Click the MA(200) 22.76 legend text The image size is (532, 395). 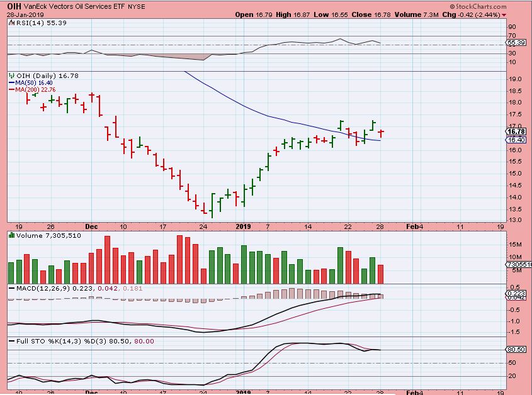[35, 89]
